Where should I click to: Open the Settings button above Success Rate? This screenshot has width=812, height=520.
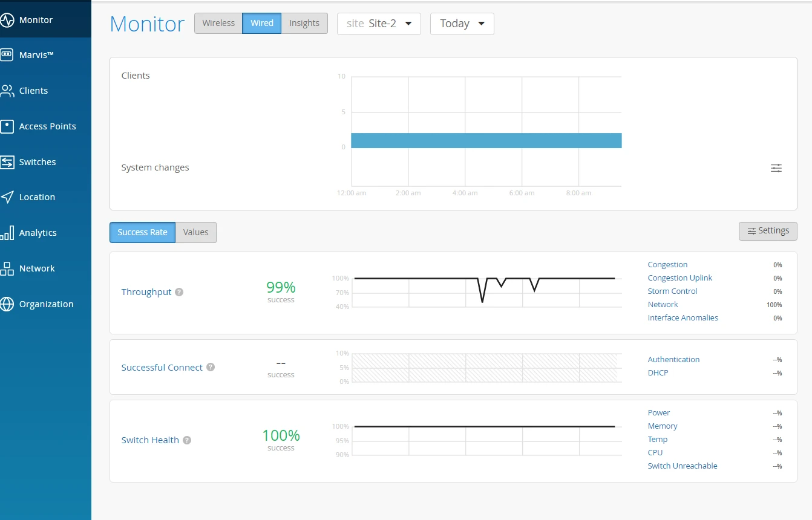[x=768, y=230]
